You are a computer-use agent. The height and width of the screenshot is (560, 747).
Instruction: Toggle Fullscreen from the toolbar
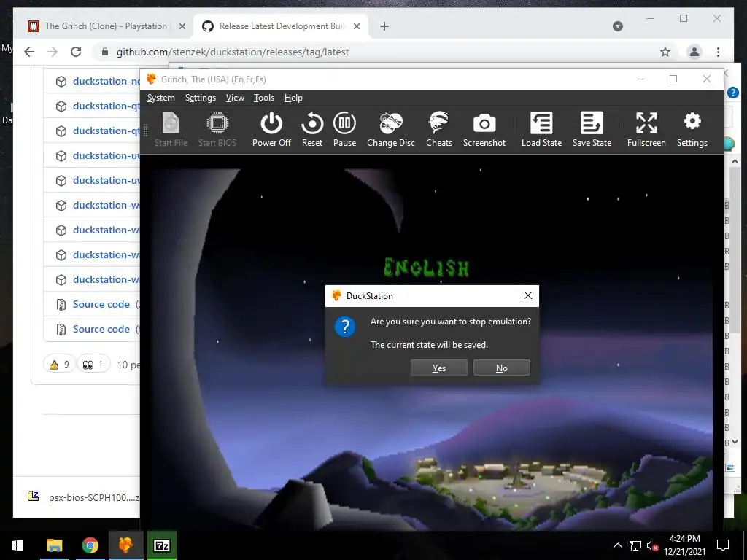point(646,130)
